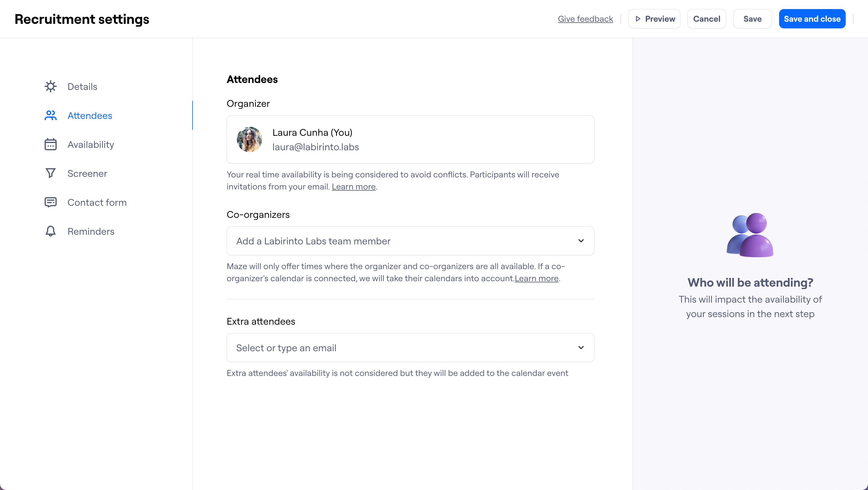Screen dimensions: 868x490
Task: Click the Save button
Action: [752, 19]
